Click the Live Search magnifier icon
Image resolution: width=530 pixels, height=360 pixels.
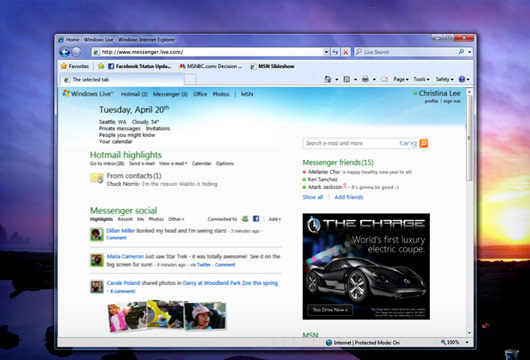click(x=461, y=52)
